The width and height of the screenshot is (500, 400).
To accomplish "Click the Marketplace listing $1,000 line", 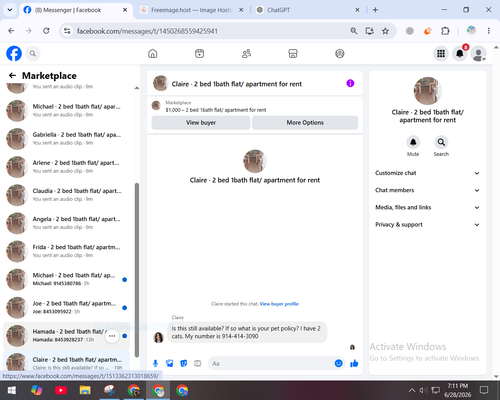I will click(216, 110).
